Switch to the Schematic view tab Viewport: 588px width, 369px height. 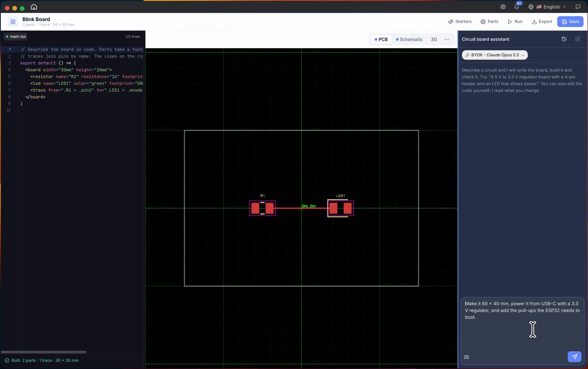(x=409, y=39)
